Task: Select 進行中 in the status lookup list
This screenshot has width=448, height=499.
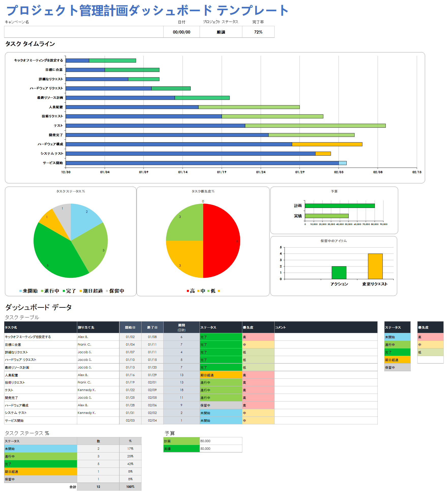Action: tap(397, 345)
